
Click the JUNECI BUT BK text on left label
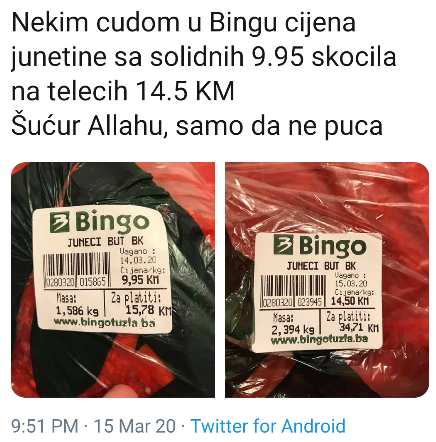click(105, 241)
